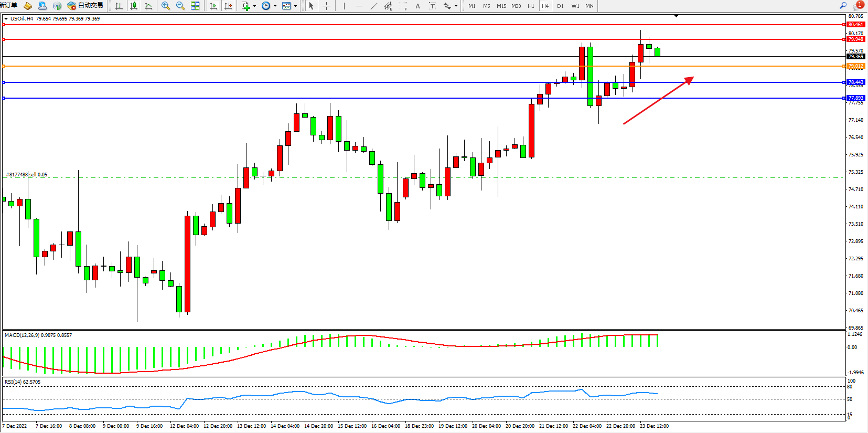The height and width of the screenshot is (433, 868).
Task: Click the 新订单 new order button
Action: click(9, 6)
